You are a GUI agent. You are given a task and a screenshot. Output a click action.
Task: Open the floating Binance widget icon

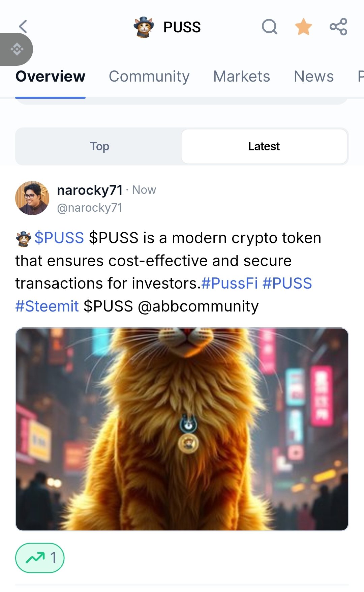[x=16, y=49]
